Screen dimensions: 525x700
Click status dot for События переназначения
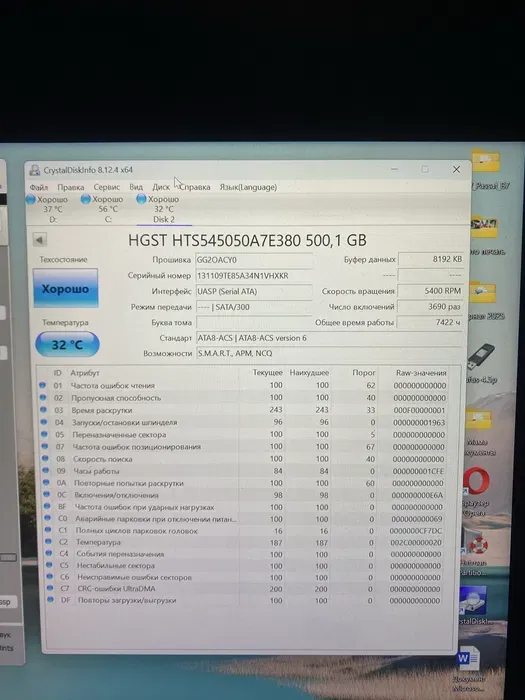pos(49,553)
